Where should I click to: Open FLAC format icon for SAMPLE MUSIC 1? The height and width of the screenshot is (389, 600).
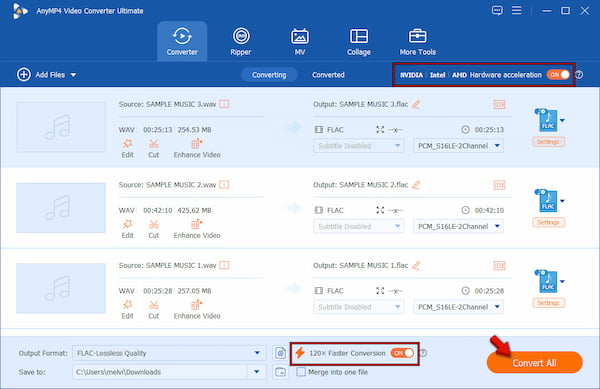[547, 282]
